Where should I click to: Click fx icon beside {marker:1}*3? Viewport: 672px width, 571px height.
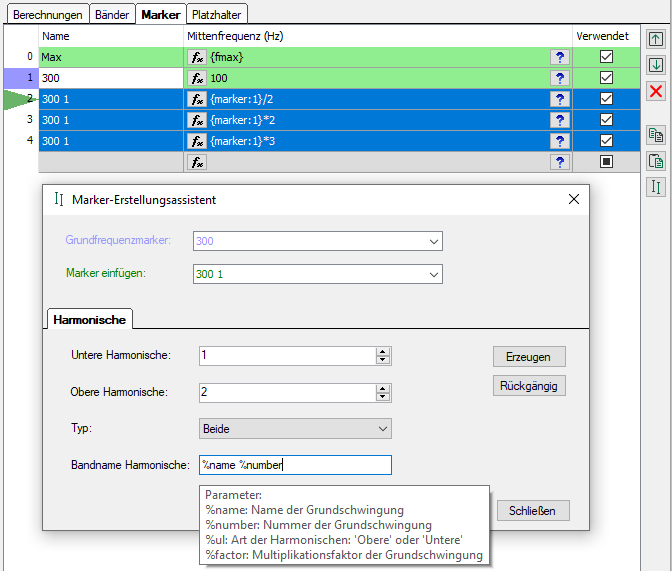[197, 141]
